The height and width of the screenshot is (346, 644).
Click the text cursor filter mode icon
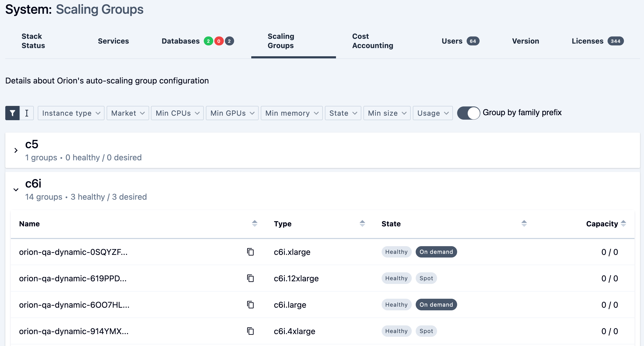click(x=27, y=113)
